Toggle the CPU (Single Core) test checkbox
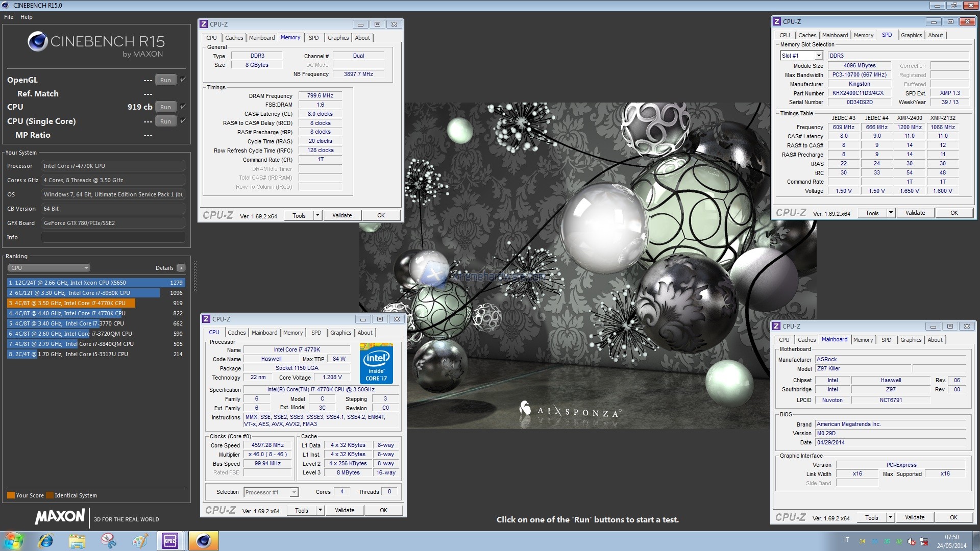 pos(183,121)
